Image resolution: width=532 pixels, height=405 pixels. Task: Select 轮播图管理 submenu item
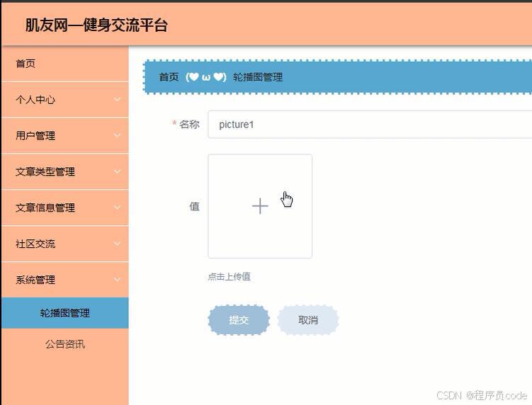tap(64, 313)
